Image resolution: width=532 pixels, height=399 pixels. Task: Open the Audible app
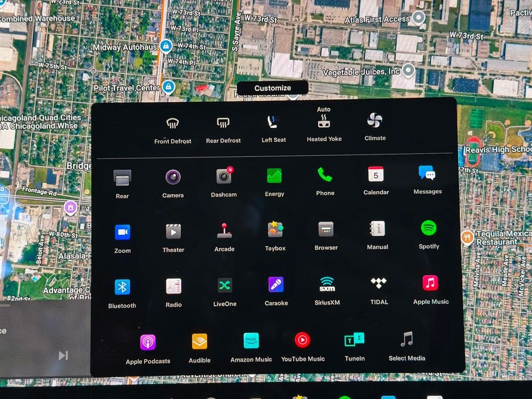pyautogui.click(x=199, y=341)
